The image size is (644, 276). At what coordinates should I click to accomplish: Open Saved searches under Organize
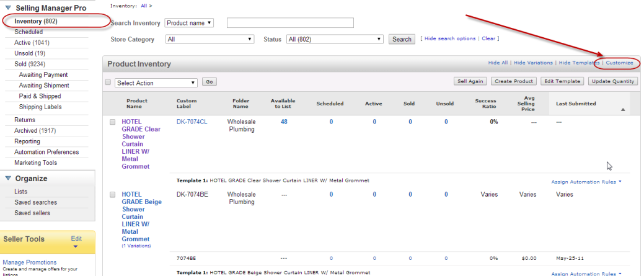36,202
